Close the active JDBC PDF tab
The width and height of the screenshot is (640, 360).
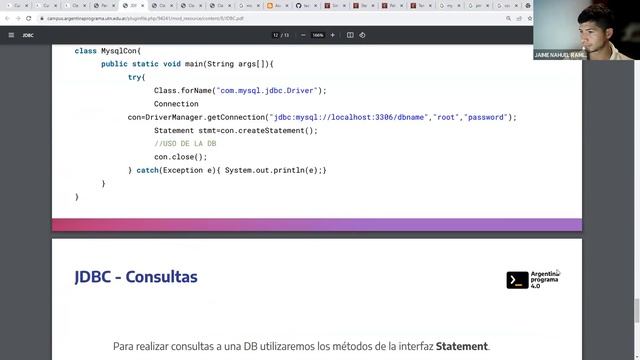142,6
